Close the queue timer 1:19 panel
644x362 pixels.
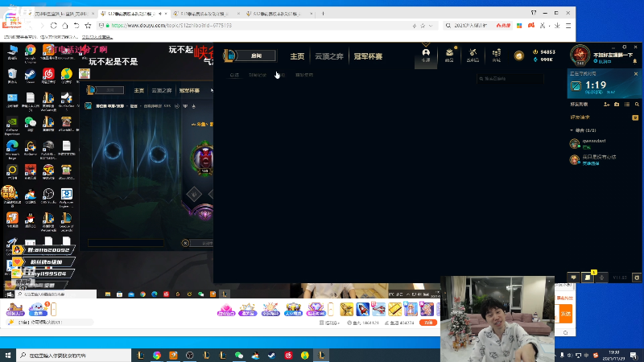(x=636, y=74)
